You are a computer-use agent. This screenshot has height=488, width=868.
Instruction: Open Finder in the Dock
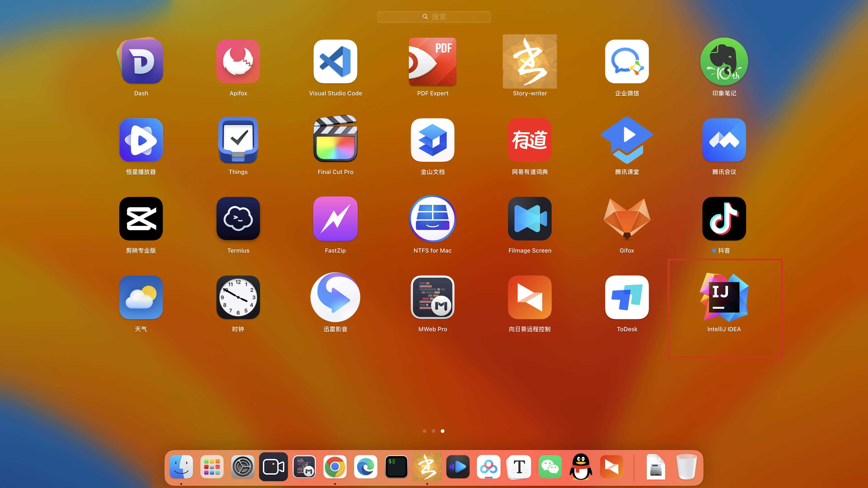coord(181,467)
